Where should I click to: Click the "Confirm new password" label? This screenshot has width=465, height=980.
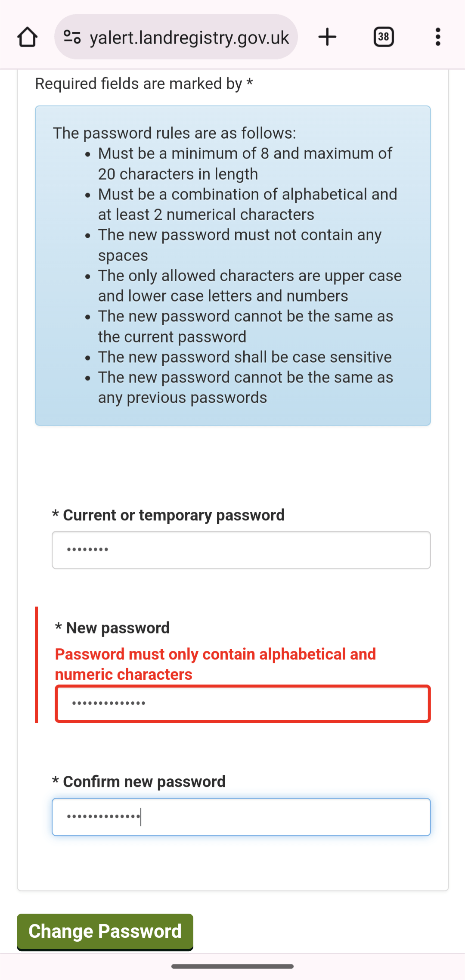click(x=144, y=782)
